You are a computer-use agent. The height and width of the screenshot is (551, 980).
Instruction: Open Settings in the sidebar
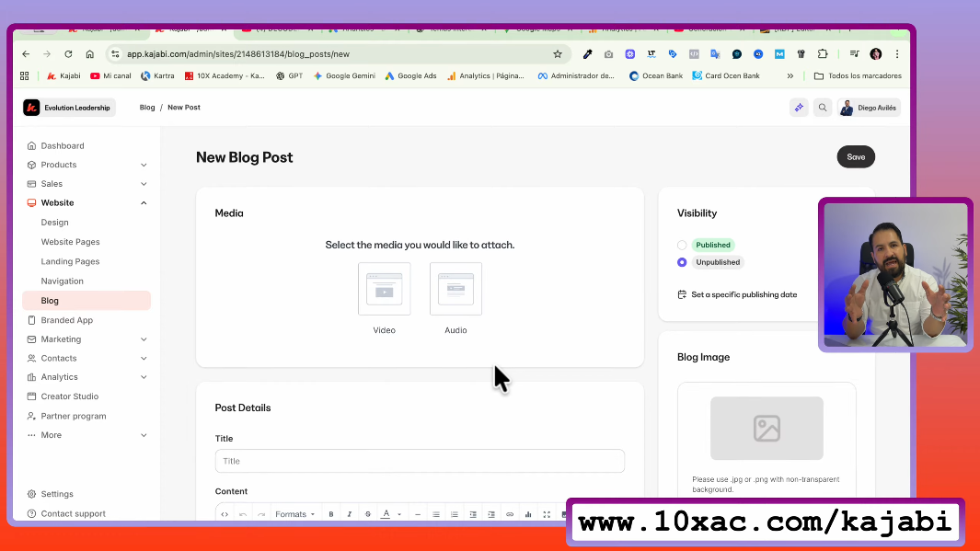pos(57,494)
